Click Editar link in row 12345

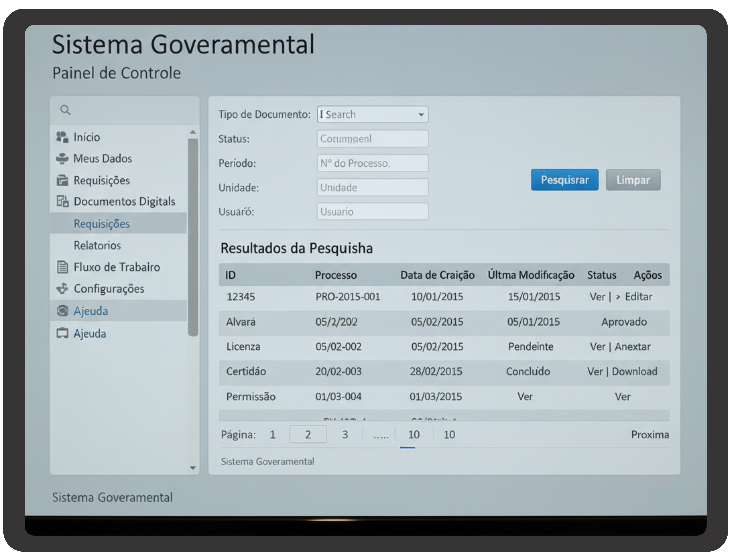(638, 297)
